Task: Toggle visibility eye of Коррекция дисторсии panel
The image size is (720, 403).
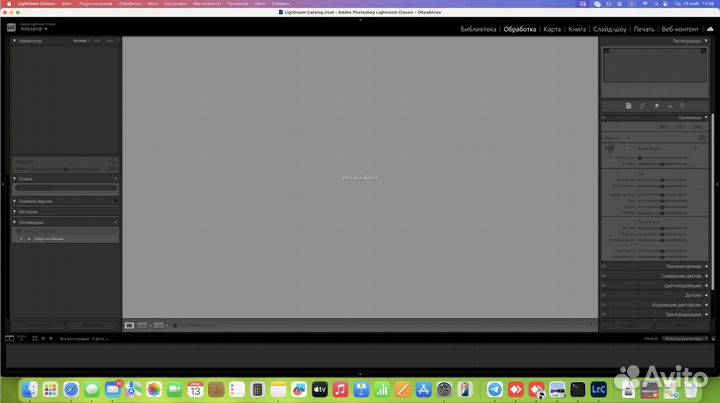Action: 603,305
